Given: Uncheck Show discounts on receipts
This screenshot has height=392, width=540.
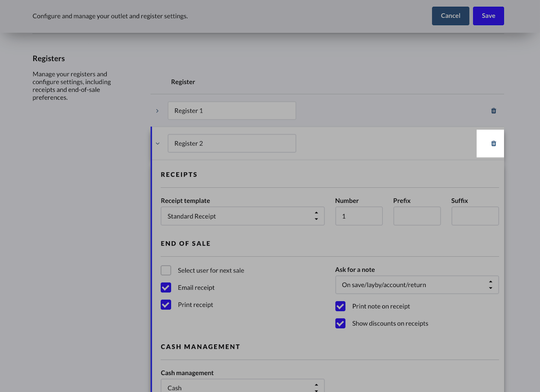Looking at the screenshot, I should click(x=340, y=323).
